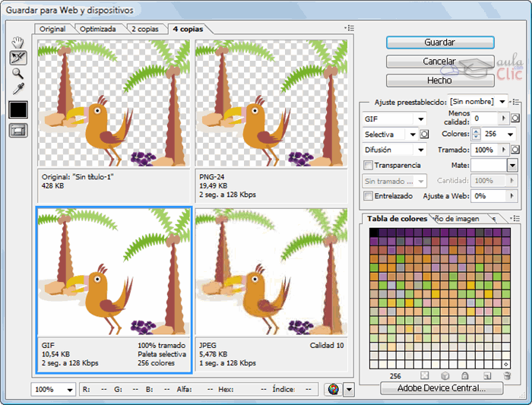The height and width of the screenshot is (405, 532).
Task: Shift colors to web palette cube icon
Action: click(445, 376)
